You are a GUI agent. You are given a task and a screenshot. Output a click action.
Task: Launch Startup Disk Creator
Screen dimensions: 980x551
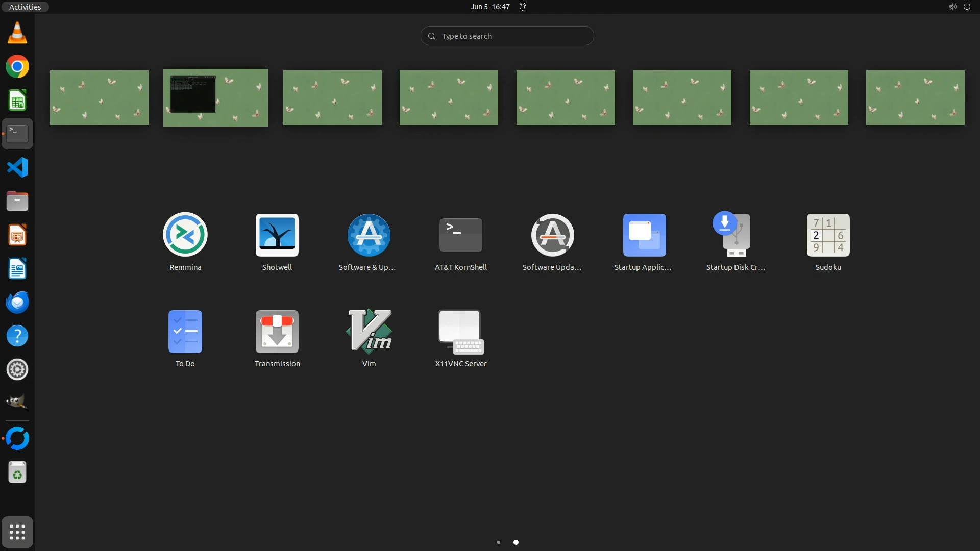pos(736,235)
